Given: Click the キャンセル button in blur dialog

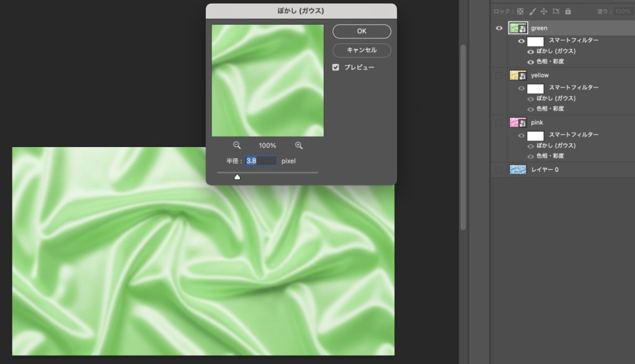Looking at the screenshot, I should pos(362,50).
